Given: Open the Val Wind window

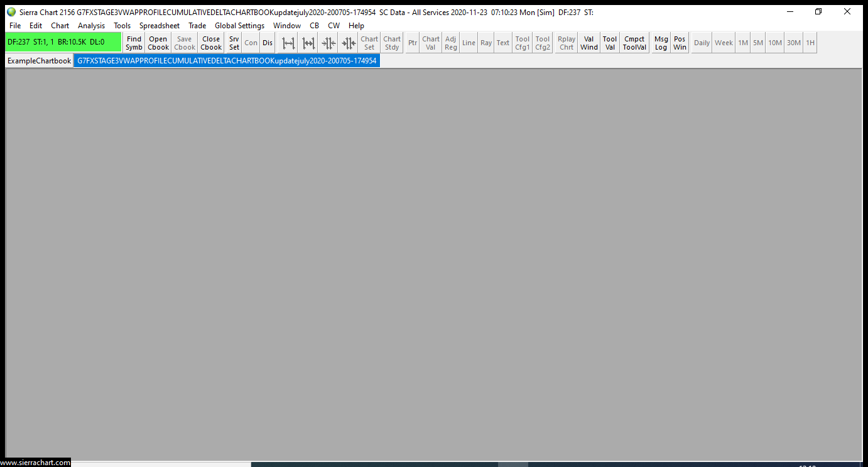Looking at the screenshot, I should [589, 43].
